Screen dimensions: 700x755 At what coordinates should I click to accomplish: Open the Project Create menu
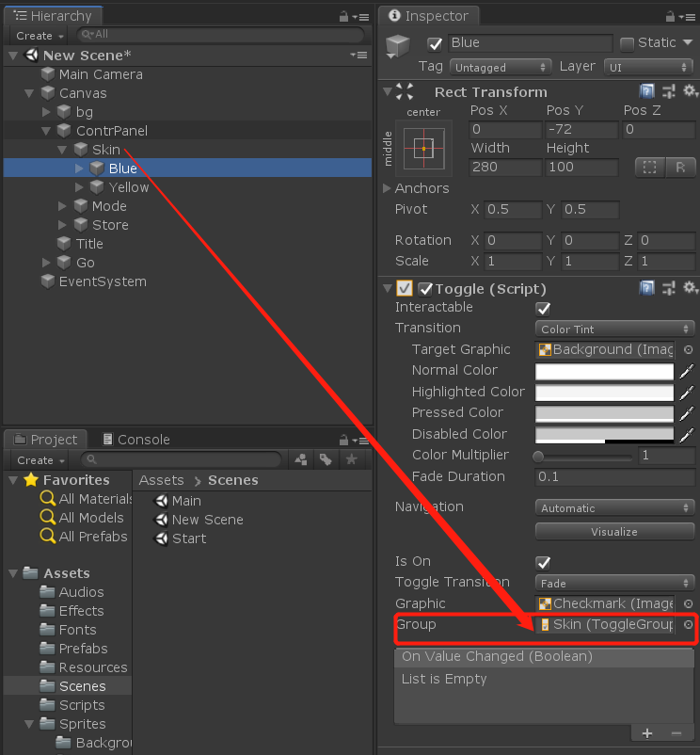(40, 460)
